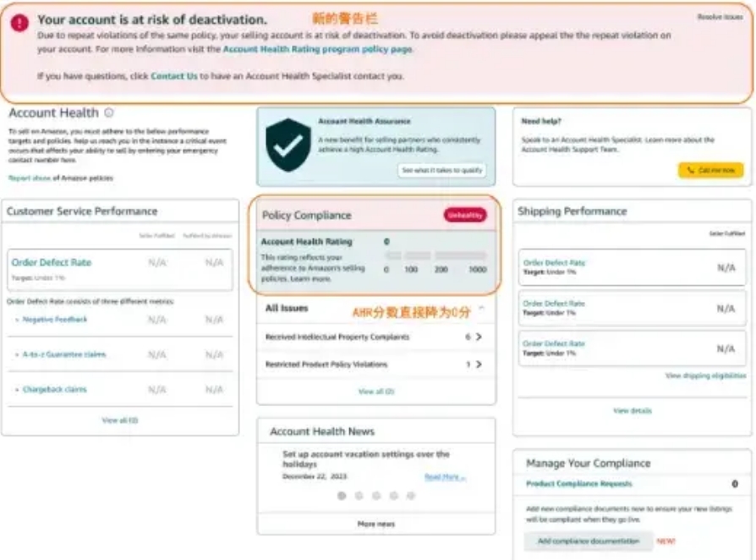Click the Unhealthy status badge

tap(465, 216)
